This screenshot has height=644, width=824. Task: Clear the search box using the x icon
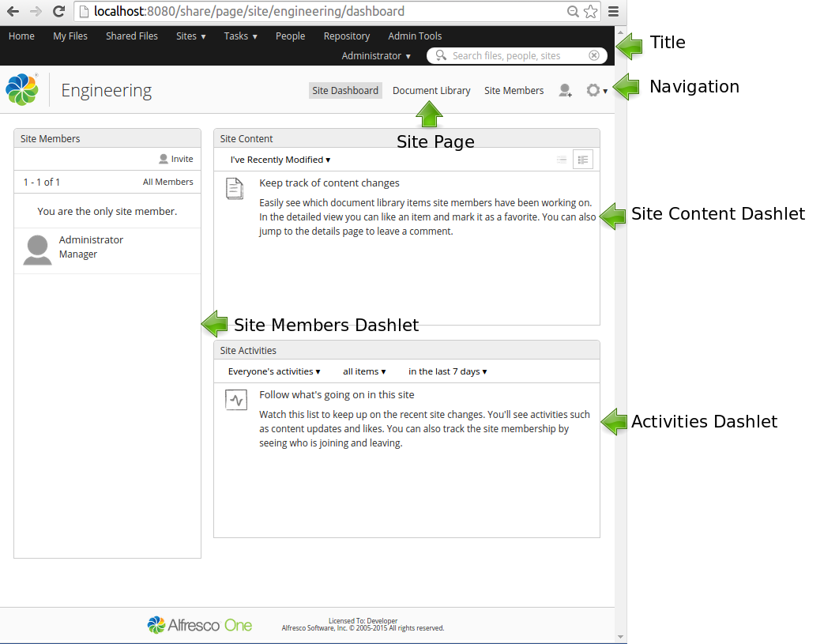point(594,55)
